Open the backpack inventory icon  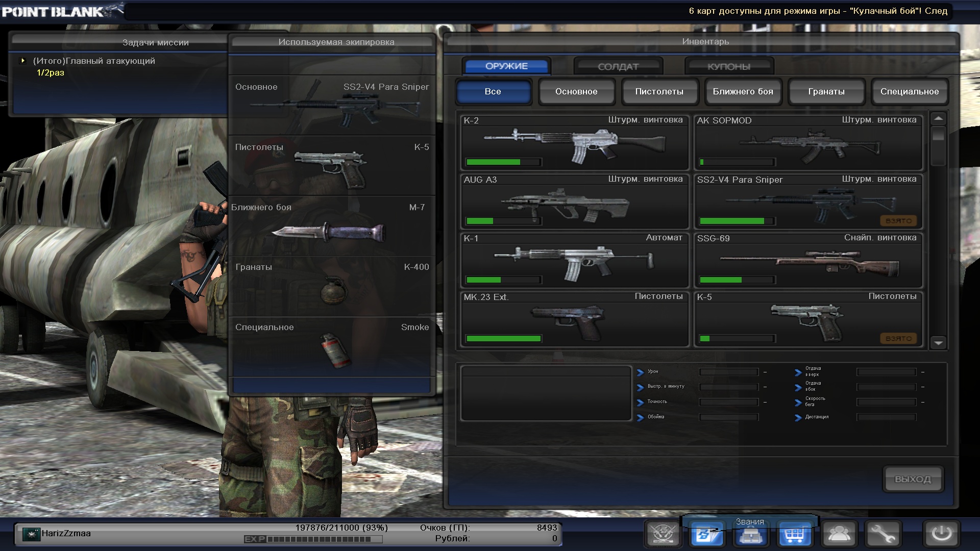pos(750,536)
